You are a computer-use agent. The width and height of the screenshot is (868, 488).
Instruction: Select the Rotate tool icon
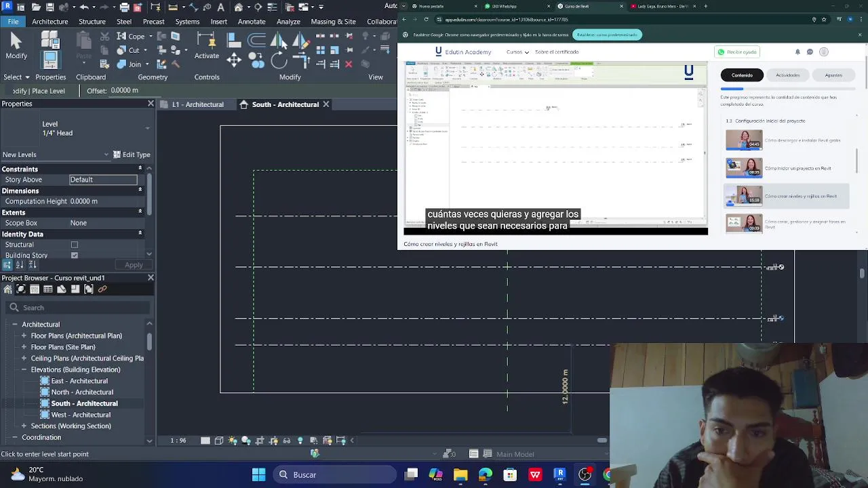click(279, 60)
